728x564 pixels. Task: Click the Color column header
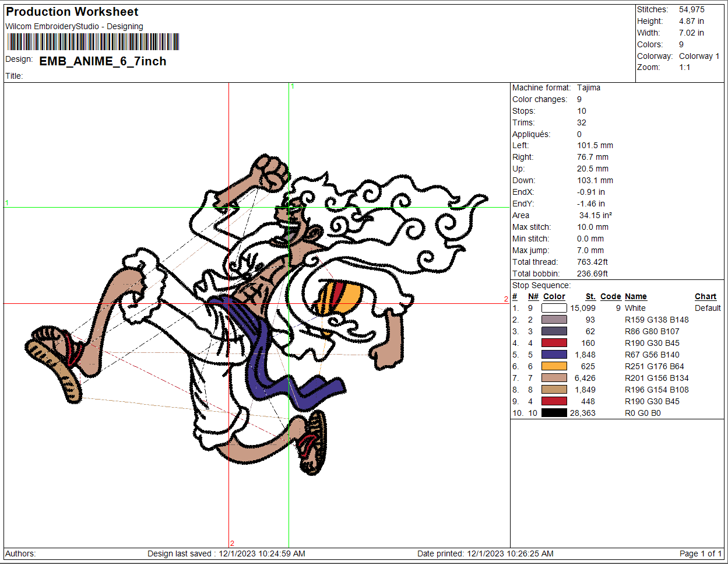click(554, 296)
